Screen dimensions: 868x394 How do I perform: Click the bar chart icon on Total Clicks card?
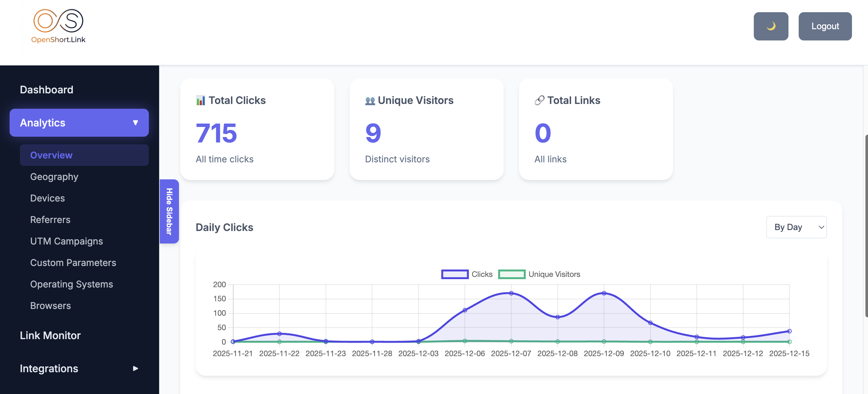[201, 100]
